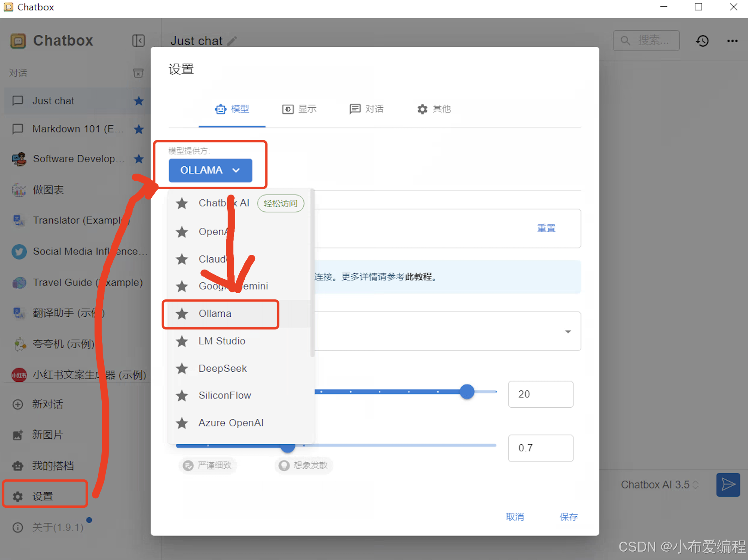
Task: Toggle star on Markdown 101 conversation
Action: (x=139, y=129)
